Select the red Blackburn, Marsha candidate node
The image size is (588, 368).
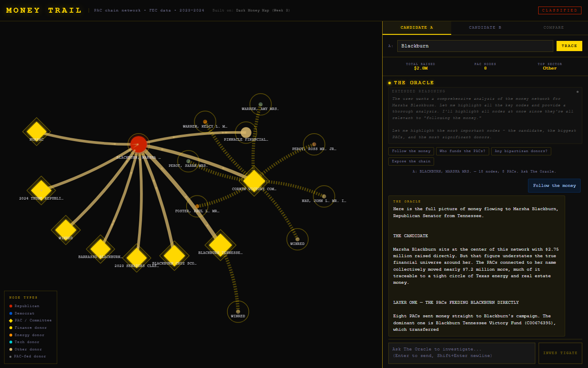point(138,144)
